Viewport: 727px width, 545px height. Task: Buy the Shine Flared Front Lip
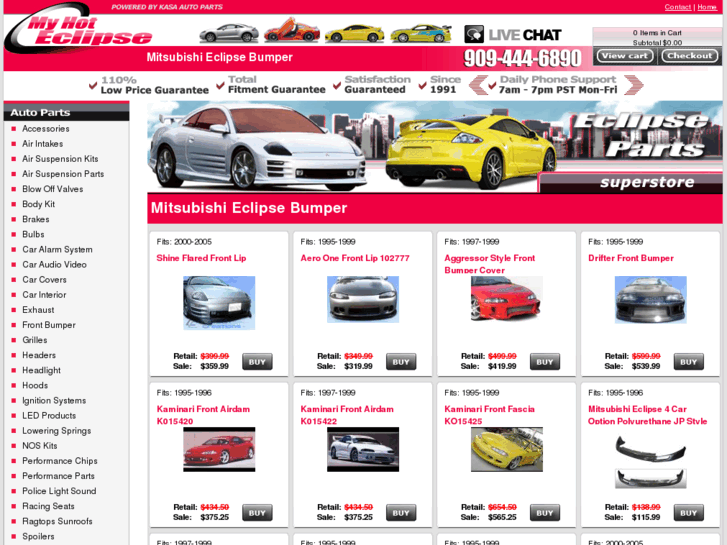point(257,362)
